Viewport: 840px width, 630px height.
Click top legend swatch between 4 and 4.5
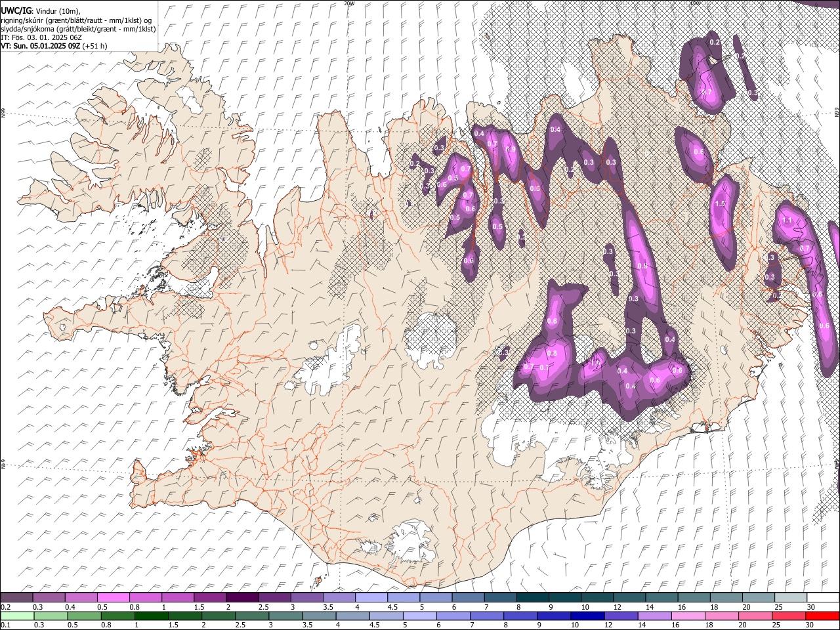coord(371,597)
